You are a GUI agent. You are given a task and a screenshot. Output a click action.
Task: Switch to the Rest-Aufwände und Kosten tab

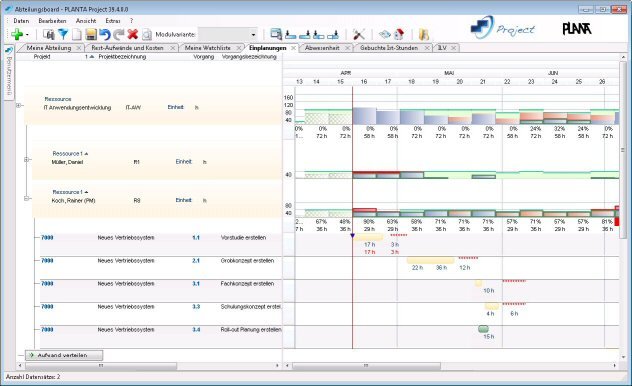point(127,48)
